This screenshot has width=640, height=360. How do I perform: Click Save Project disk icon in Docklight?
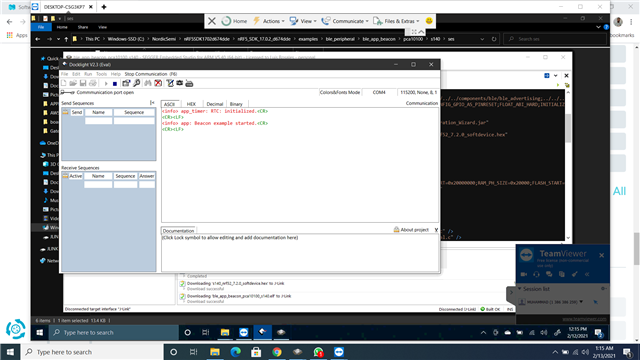pos(83,83)
